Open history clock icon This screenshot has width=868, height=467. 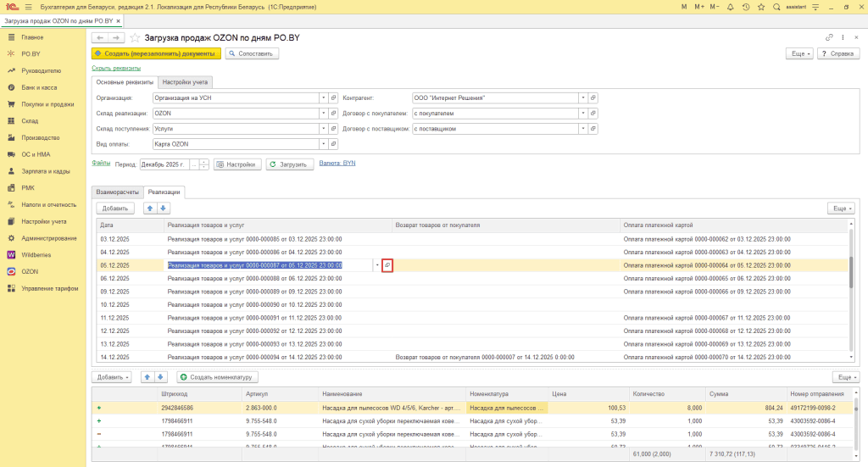746,7
